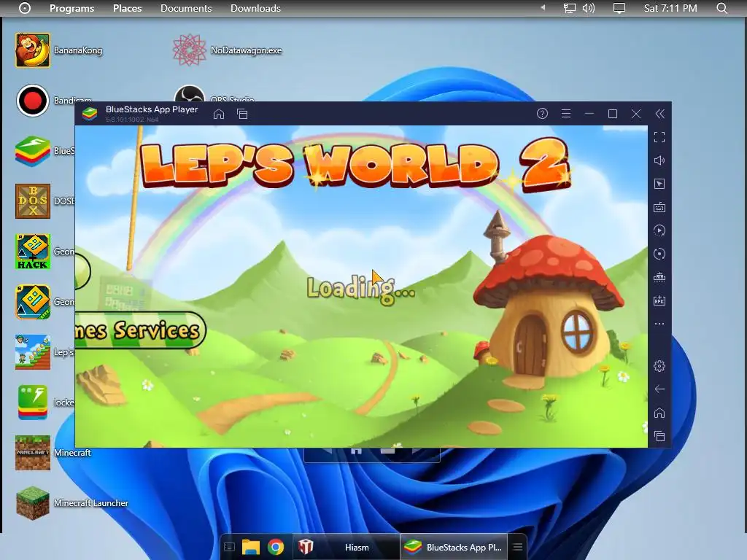Viewport: 747px width, 560px height.
Task: Click the BlueStacks volume speaker icon
Action: 659,160
